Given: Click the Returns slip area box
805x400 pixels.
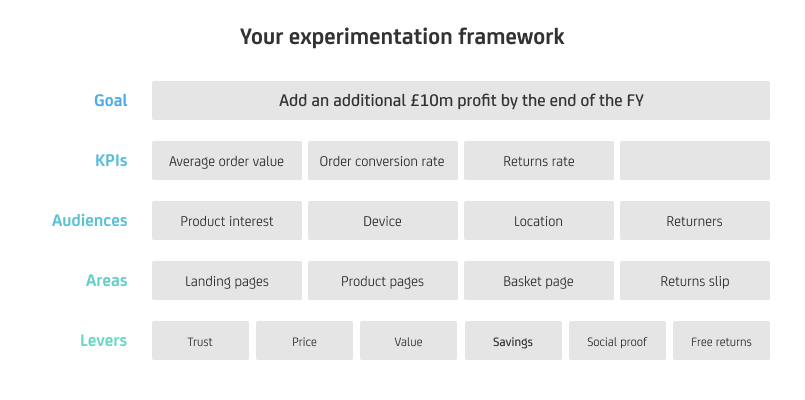Looking at the screenshot, I should click(694, 281).
